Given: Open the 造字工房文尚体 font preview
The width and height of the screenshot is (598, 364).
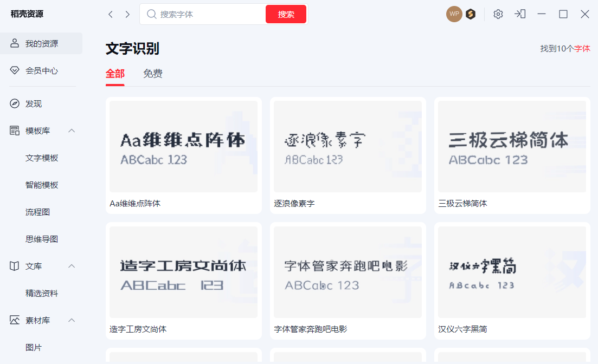Looking at the screenshot, I should tap(183, 272).
